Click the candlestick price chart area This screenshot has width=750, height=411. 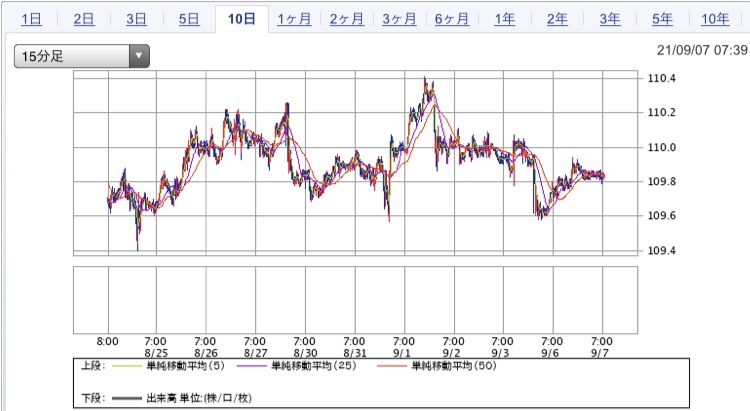pos(355,163)
